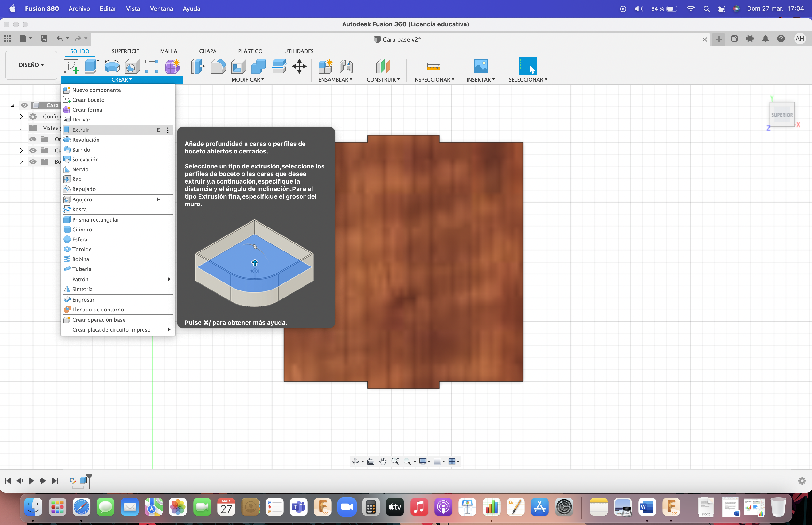
Task: Click the Shell modify icon
Action: [x=238, y=66]
